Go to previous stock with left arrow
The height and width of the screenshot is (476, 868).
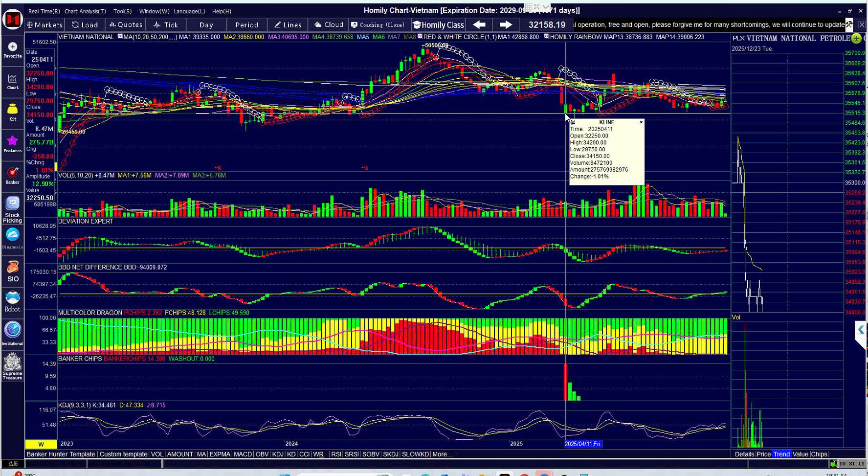tap(479, 24)
